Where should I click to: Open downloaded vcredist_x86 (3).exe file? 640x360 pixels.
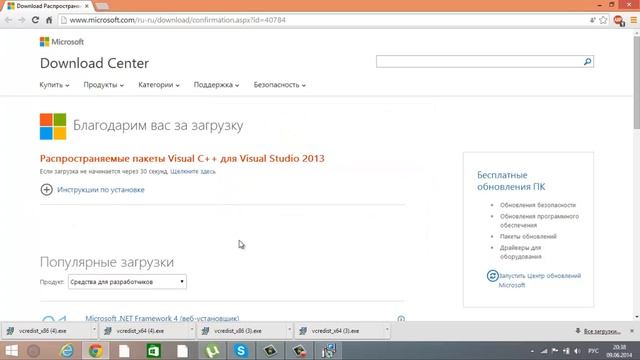click(241, 331)
